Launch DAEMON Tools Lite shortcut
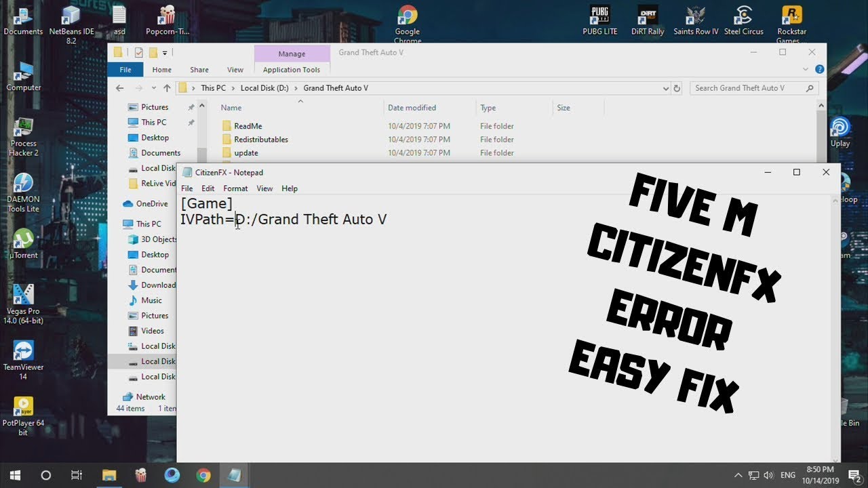868x488 pixels. pyautogui.click(x=23, y=193)
